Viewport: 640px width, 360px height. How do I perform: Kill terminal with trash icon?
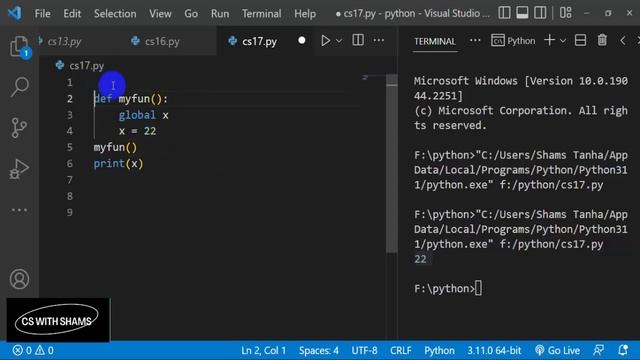[602, 40]
